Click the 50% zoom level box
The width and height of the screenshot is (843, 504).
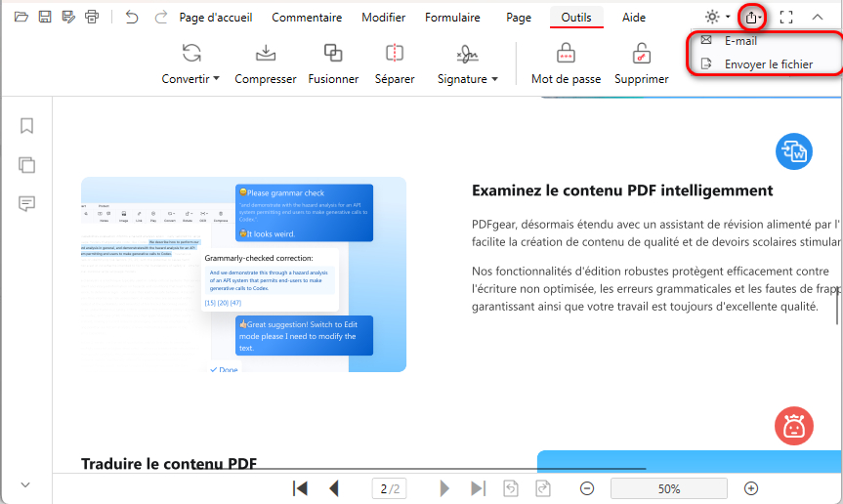click(x=669, y=488)
